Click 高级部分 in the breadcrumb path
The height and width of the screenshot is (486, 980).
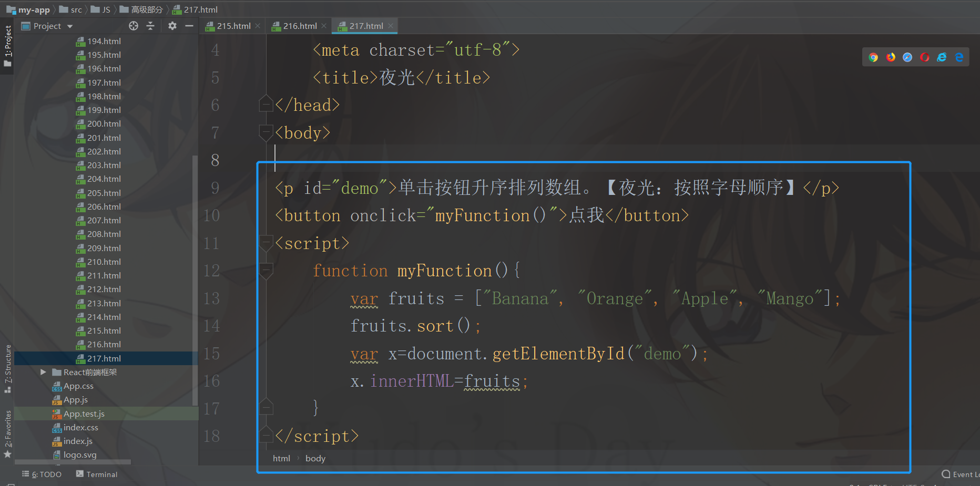[141, 9]
